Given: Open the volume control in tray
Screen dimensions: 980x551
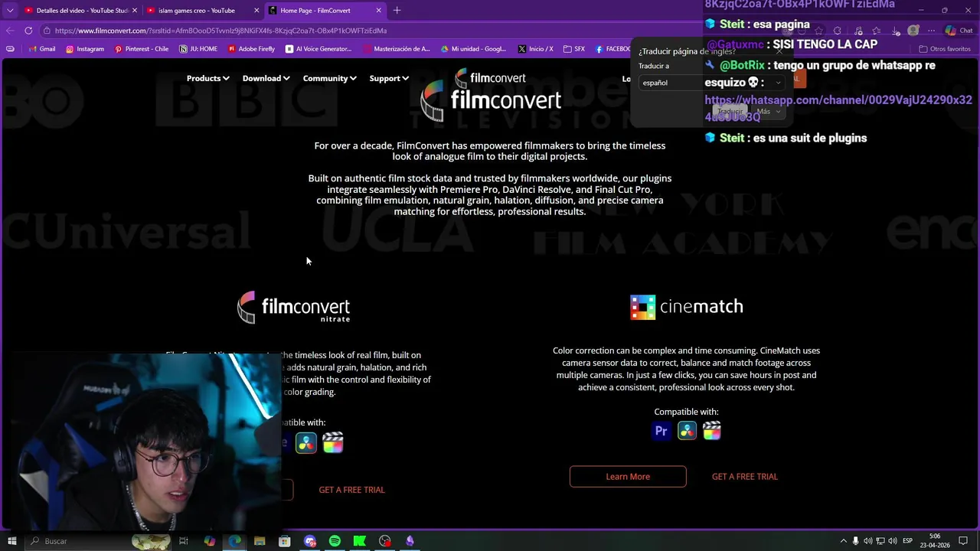Looking at the screenshot, I should 892,541.
